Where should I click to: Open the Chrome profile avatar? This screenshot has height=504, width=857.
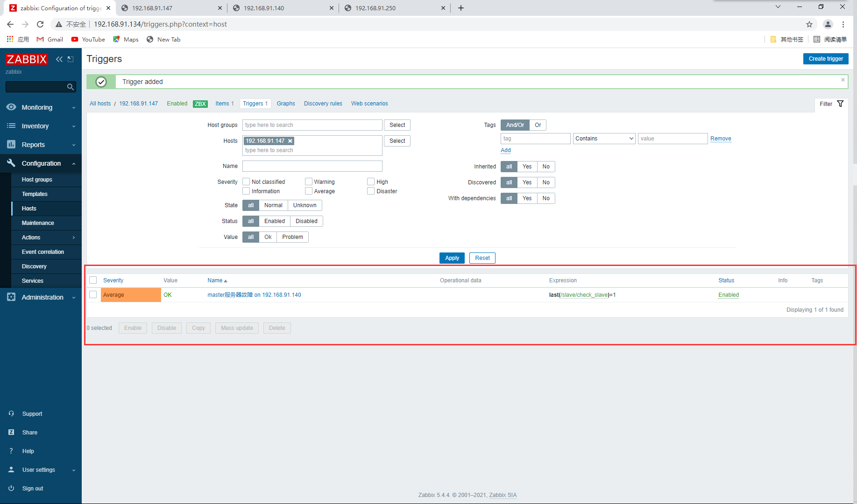click(828, 24)
